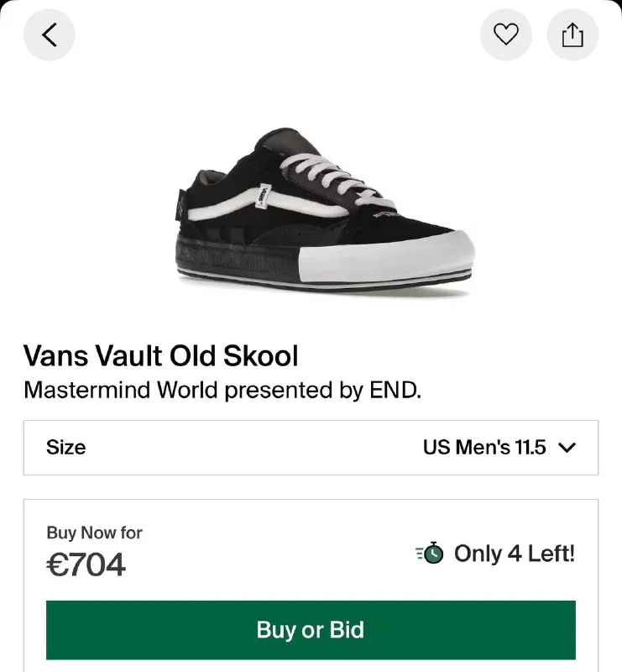Favorite this sneaker with the heart icon
The width and height of the screenshot is (622, 672).
505,34
